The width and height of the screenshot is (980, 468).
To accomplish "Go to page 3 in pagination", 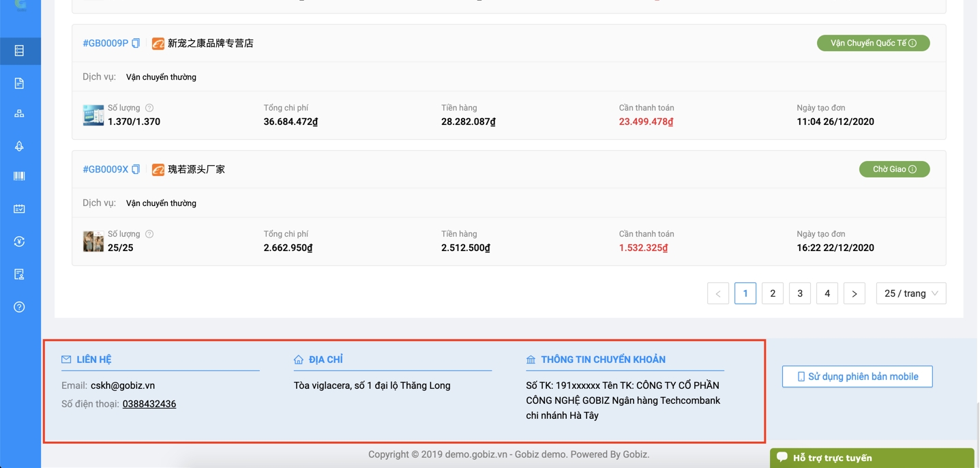I will 799,293.
